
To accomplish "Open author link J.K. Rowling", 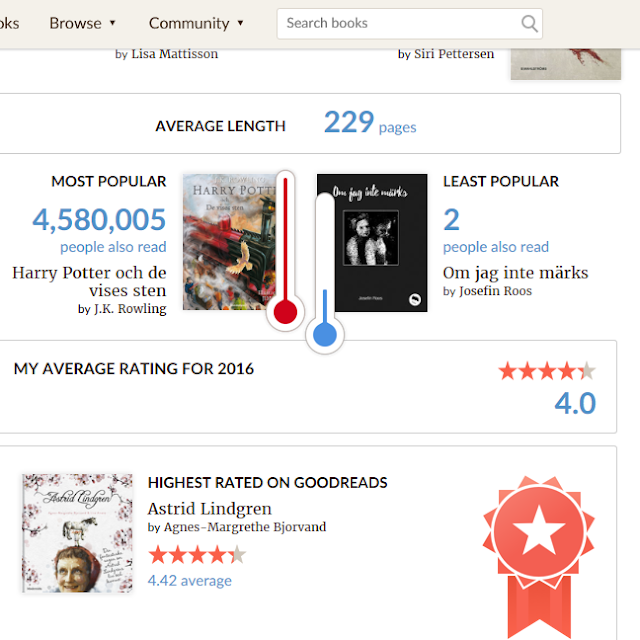I will coord(130,309).
